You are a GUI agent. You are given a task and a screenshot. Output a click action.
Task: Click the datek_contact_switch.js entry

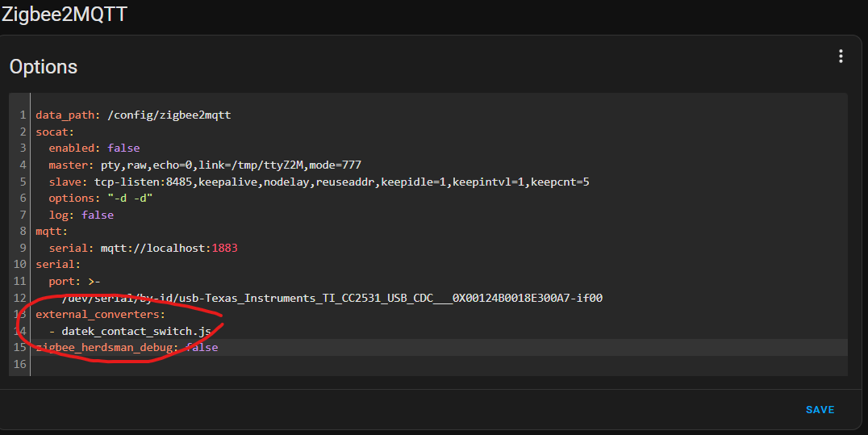(136, 332)
